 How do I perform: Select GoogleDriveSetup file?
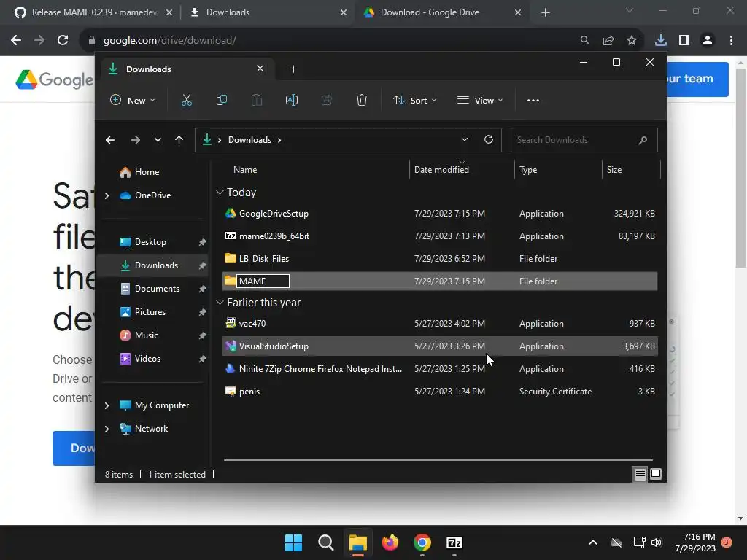tap(440, 214)
